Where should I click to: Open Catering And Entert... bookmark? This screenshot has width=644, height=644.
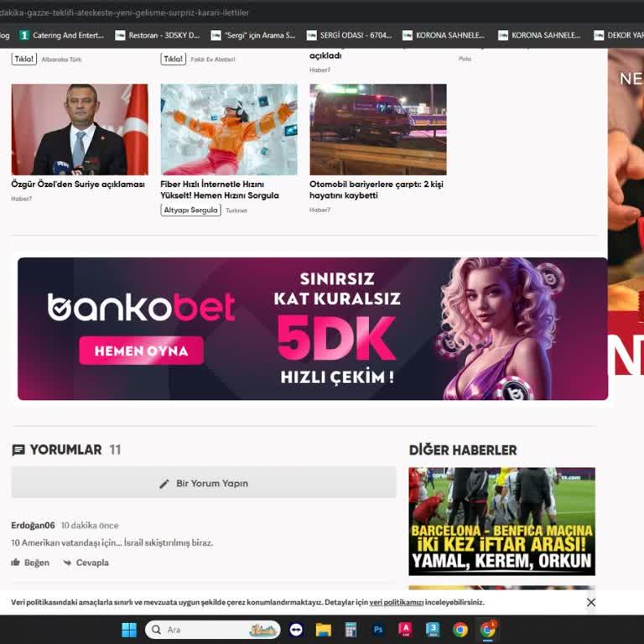62,35
